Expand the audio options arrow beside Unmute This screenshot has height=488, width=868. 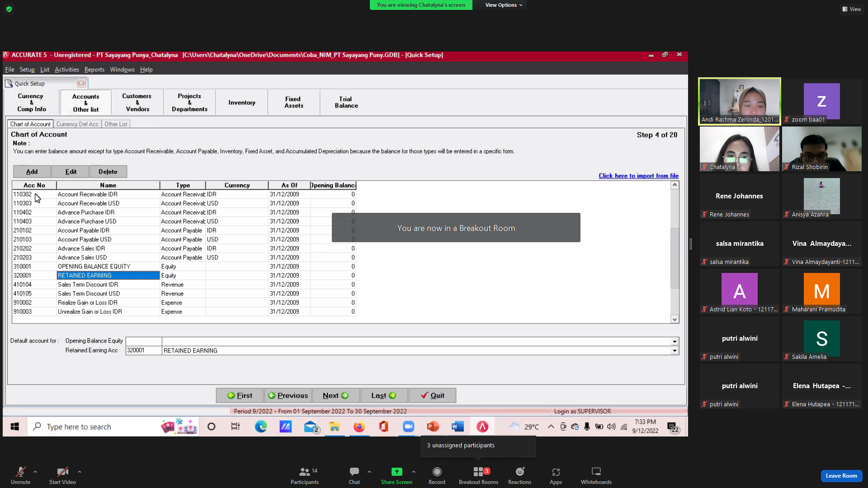[35, 472]
